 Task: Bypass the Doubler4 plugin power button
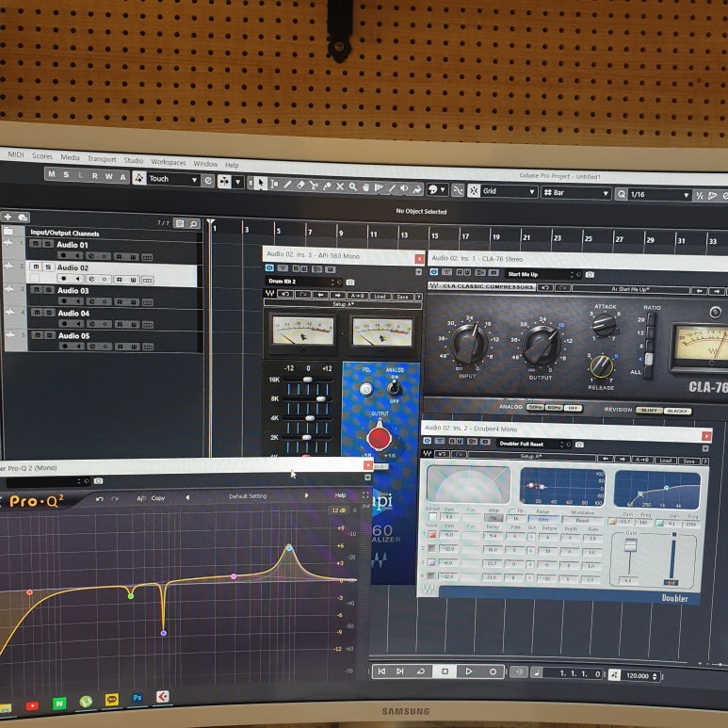(427, 441)
